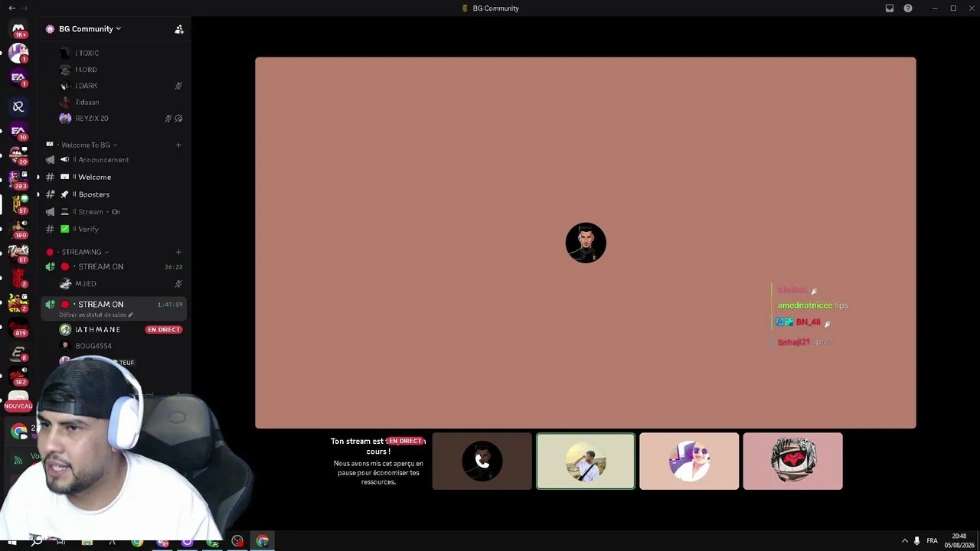Image resolution: width=980 pixels, height=551 pixels.
Task: Open the Discord inbox icon in title bar
Action: coord(890,8)
